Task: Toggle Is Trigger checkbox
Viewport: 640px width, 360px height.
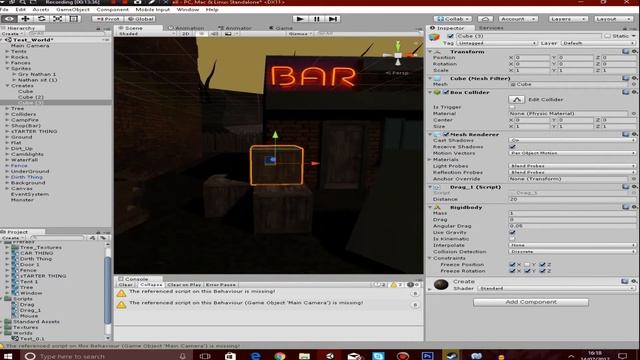Action: [512, 107]
